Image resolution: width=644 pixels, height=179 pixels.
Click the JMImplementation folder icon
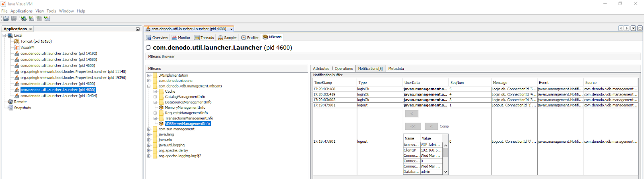pyautogui.click(x=155, y=75)
